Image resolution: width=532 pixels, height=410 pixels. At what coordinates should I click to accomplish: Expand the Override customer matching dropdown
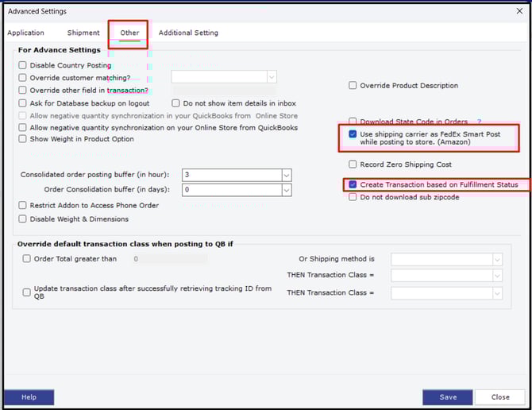pyautogui.click(x=272, y=77)
